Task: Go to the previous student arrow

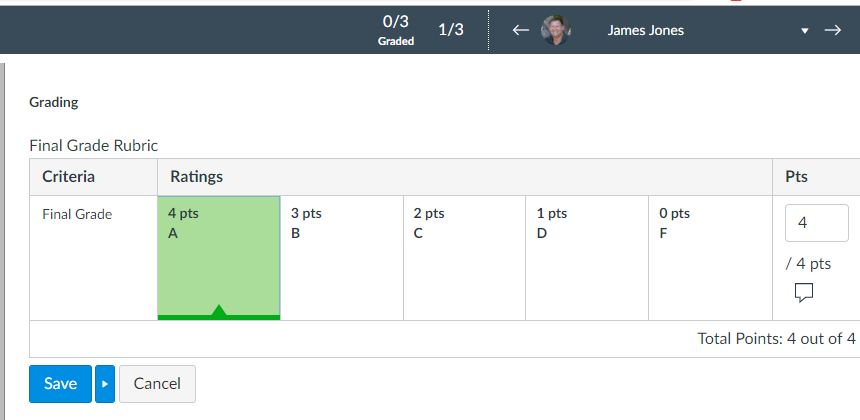Action: pyautogui.click(x=520, y=30)
